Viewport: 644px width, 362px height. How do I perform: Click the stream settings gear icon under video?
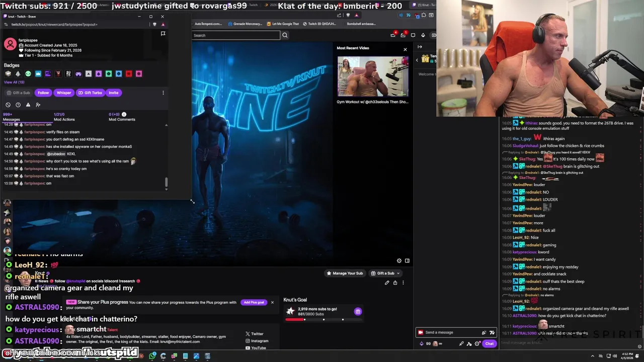coord(399,260)
